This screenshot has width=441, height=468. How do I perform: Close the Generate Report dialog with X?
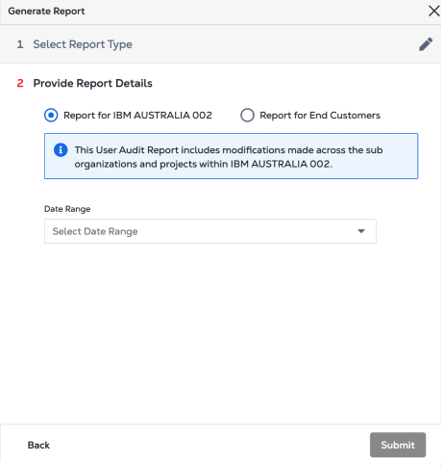pos(434,11)
